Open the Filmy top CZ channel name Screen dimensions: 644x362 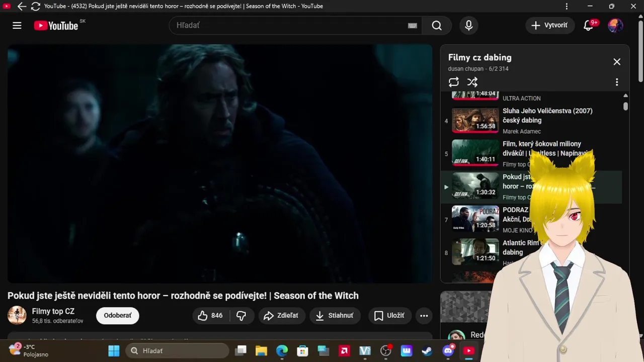(x=53, y=311)
